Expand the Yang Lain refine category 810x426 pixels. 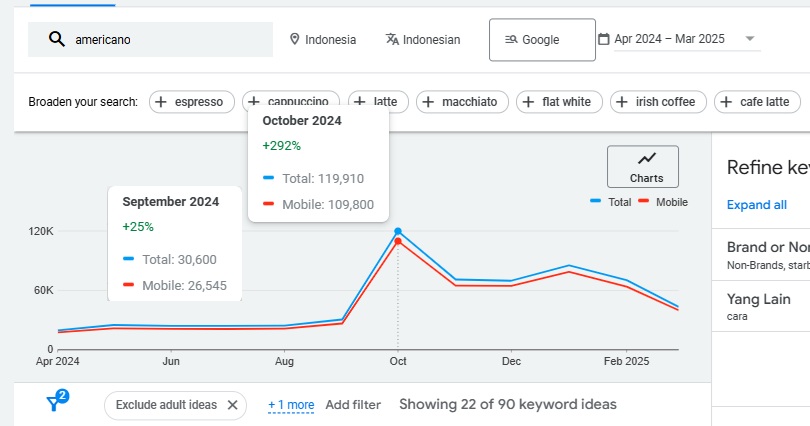[758, 305]
